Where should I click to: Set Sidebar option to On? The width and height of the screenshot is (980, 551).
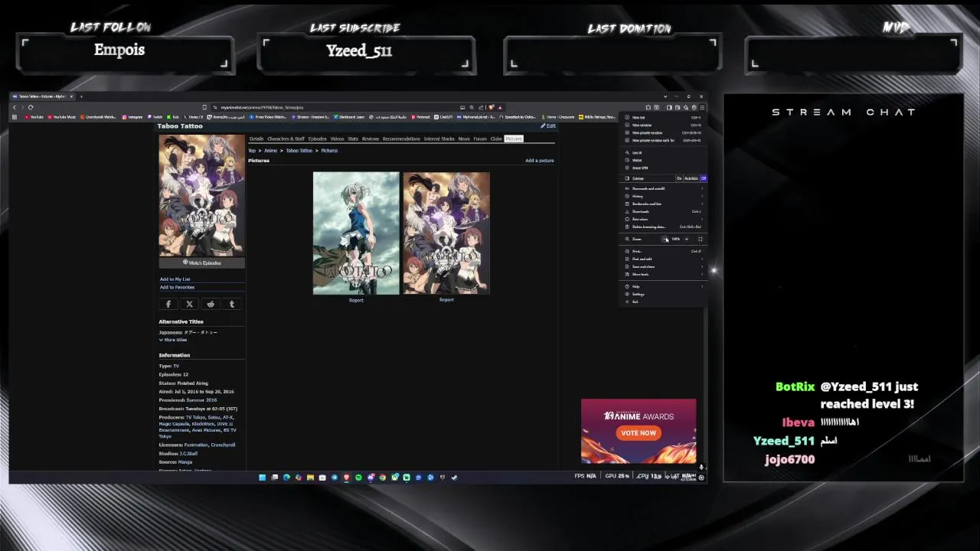679,178
